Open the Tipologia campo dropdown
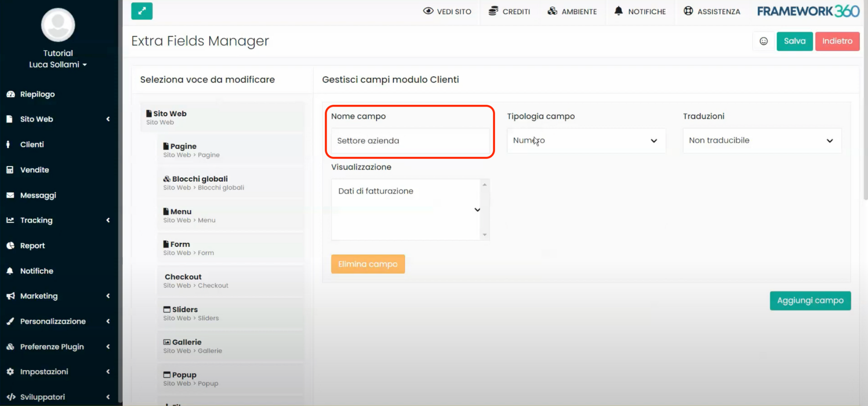The image size is (868, 406). point(586,141)
